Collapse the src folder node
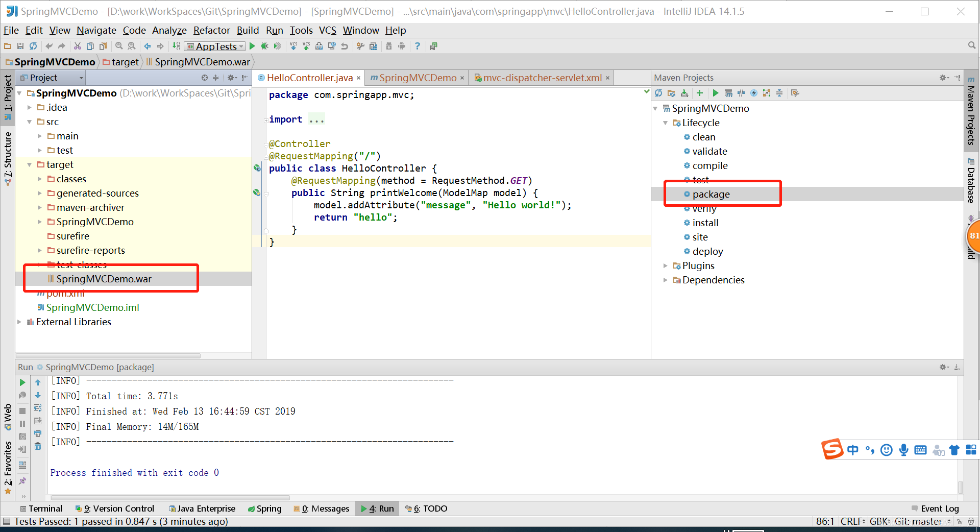The height and width of the screenshot is (532, 980). point(30,122)
